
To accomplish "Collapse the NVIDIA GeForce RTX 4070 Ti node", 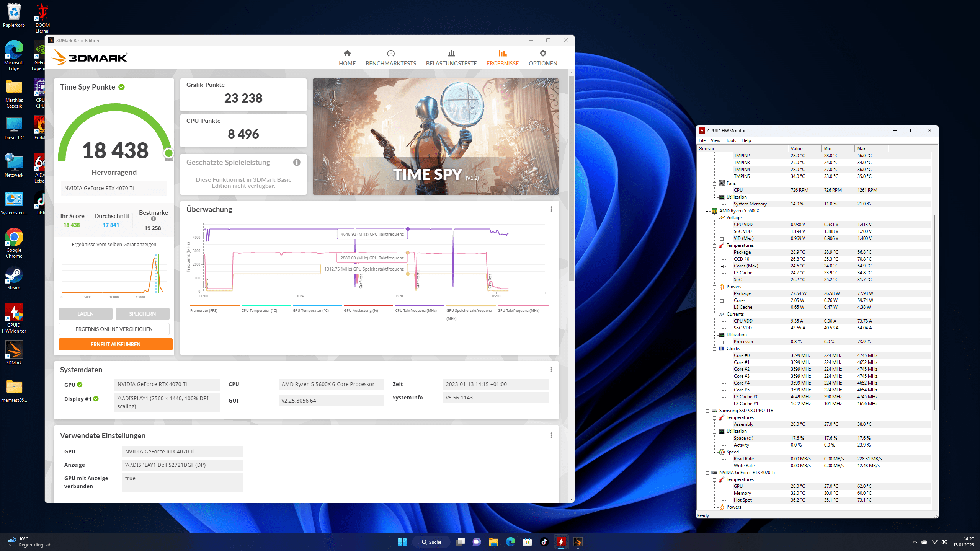I will [707, 473].
